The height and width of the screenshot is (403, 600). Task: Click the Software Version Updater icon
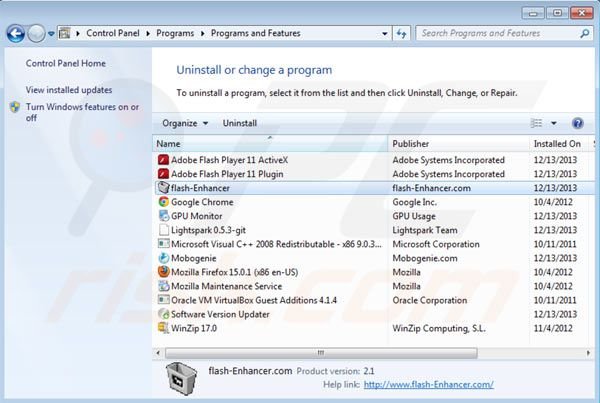(163, 314)
